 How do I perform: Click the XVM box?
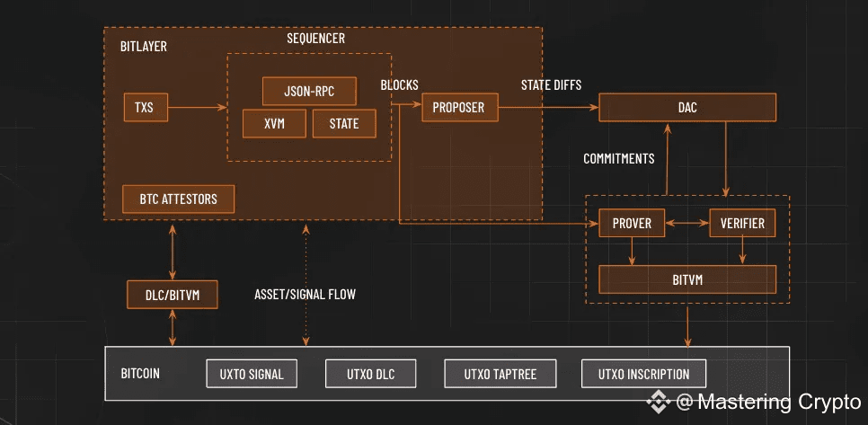[275, 123]
